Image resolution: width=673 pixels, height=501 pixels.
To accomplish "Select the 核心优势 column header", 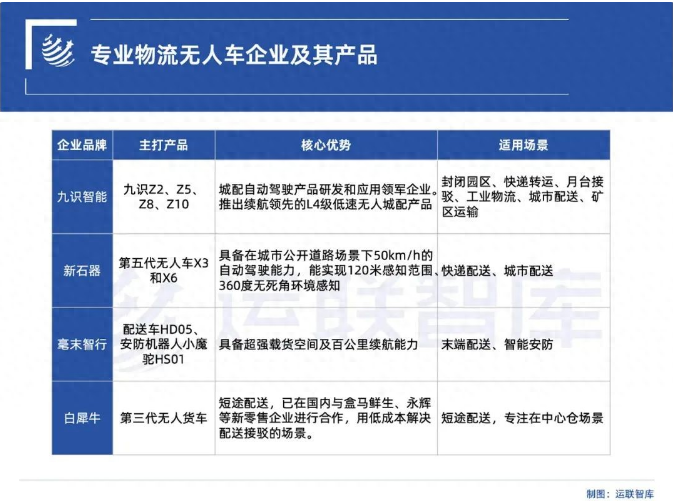I will click(x=326, y=145).
